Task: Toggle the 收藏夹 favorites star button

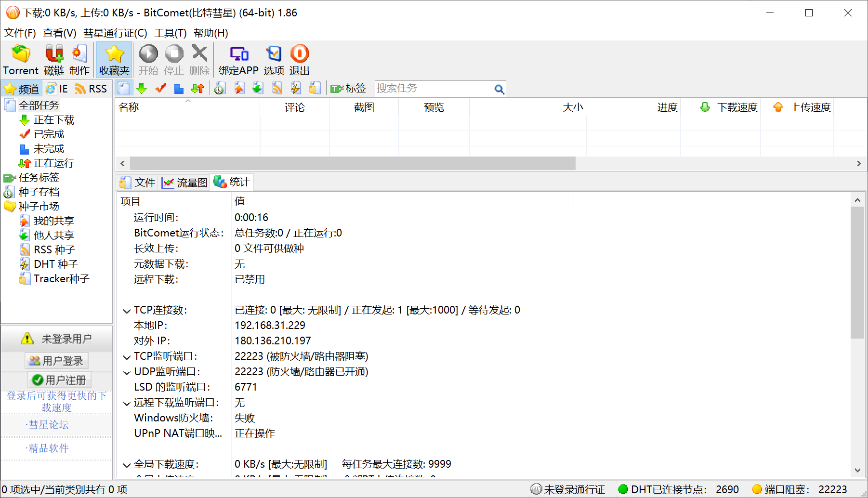Action: (x=115, y=60)
